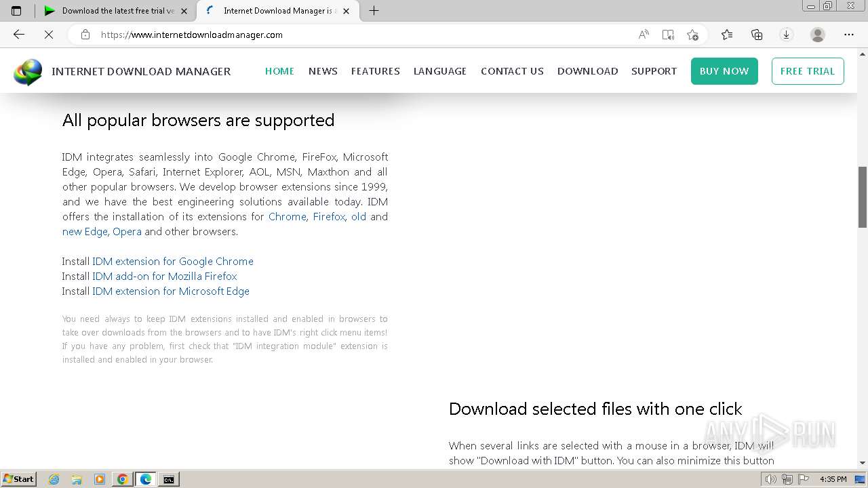The height and width of the screenshot is (488, 868).
Task: Stop page loading with X icon
Action: pos(49,35)
